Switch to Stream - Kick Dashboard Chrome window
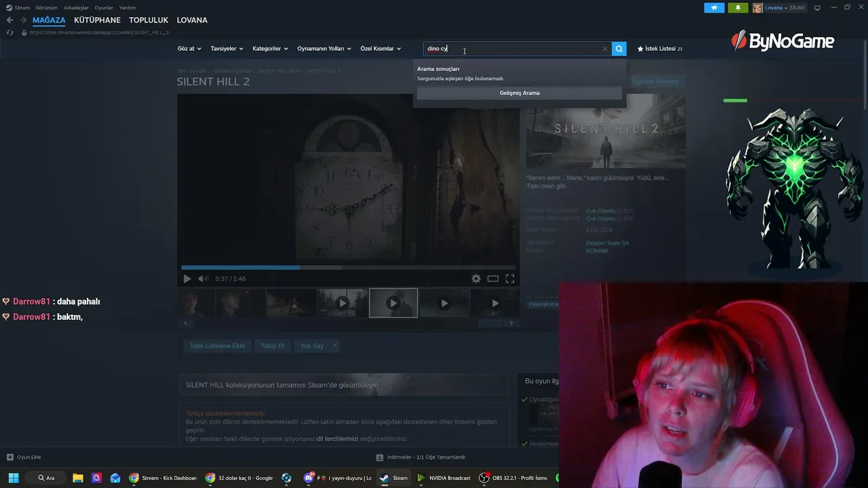The width and height of the screenshot is (868, 488). coord(163,478)
